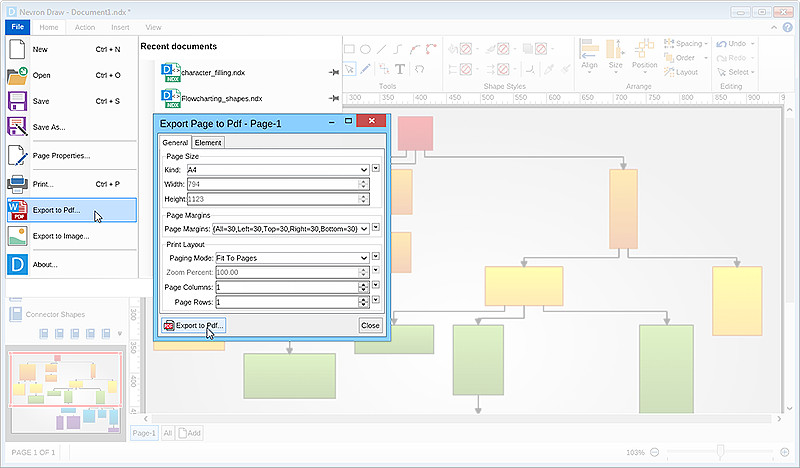Switch to the Home ribbon tab
The width and height of the screenshot is (800, 468).
[49, 28]
